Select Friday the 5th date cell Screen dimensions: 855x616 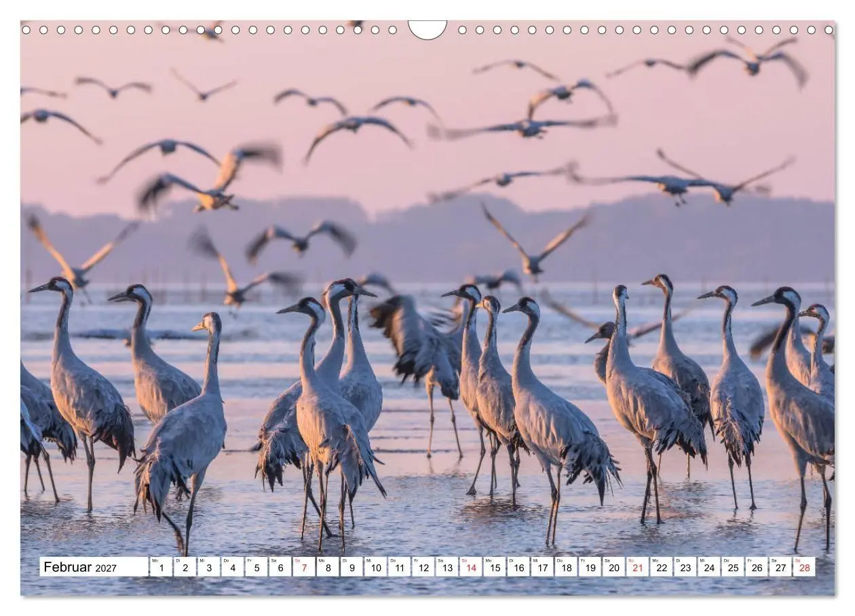(256, 567)
